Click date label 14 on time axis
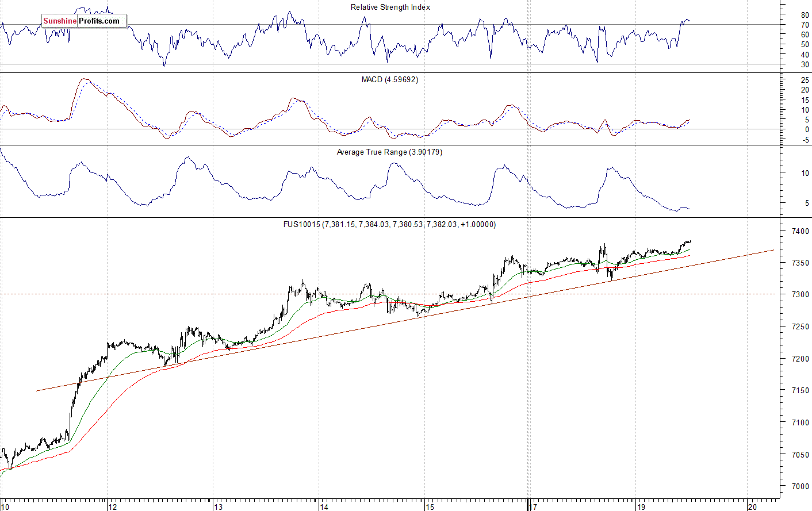The width and height of the screenshot is (812, 511). click(x=324, y=507)
